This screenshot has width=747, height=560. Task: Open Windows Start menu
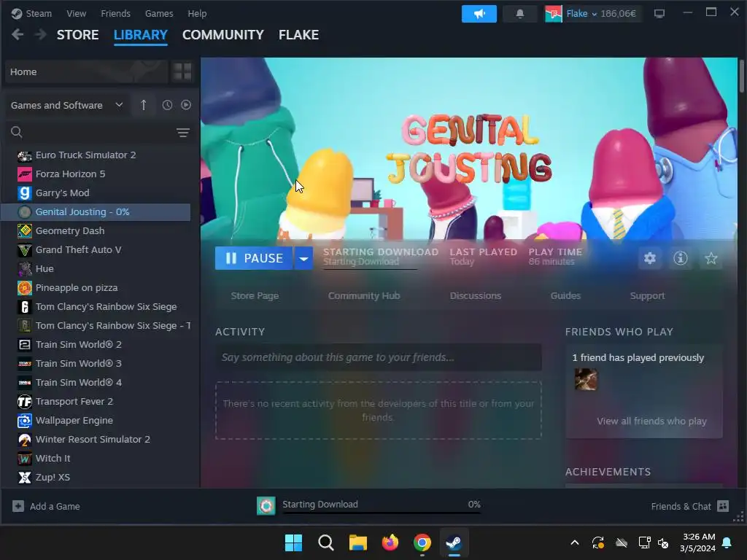click(293, 542)
